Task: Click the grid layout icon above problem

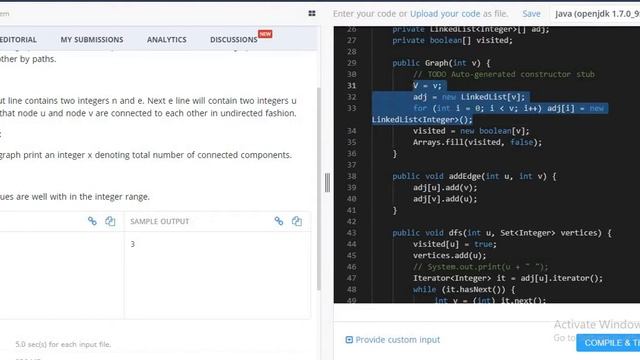Action: pyautogui.click(x=312, y=13)
